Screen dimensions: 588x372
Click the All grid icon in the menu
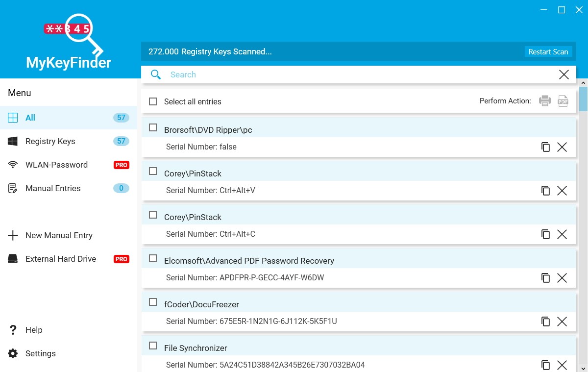coord(13,118)
